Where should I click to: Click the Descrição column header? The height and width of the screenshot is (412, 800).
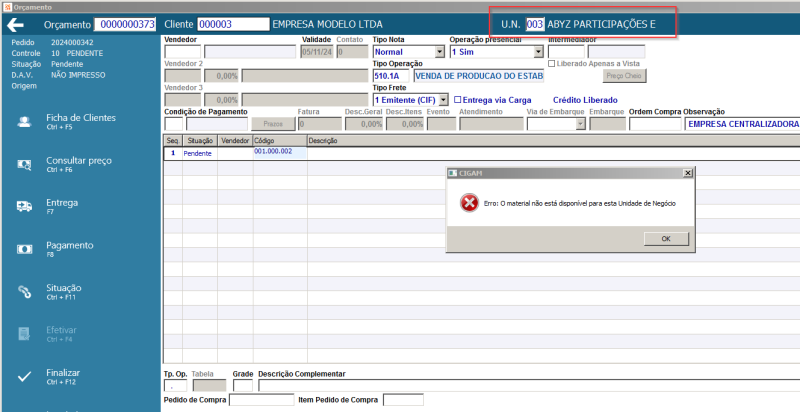click(554, 141)
